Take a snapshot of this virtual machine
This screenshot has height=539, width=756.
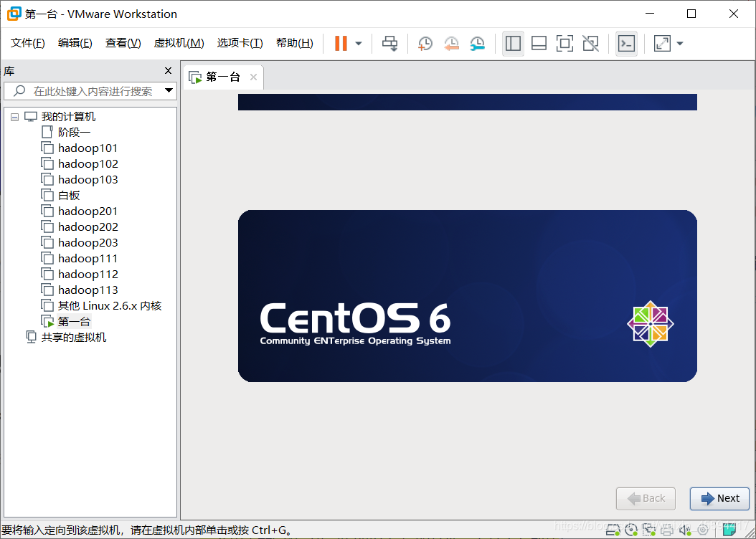(425, 43)
